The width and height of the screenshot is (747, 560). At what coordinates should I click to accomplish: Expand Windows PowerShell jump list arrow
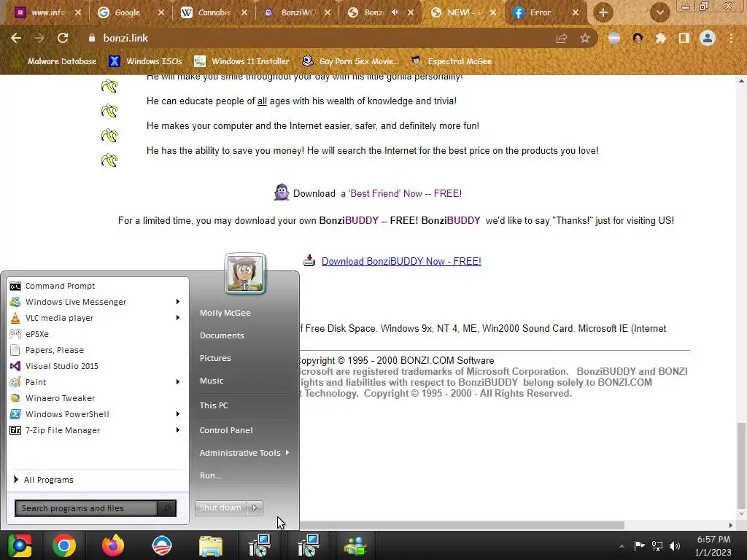[x=178, y=414]
